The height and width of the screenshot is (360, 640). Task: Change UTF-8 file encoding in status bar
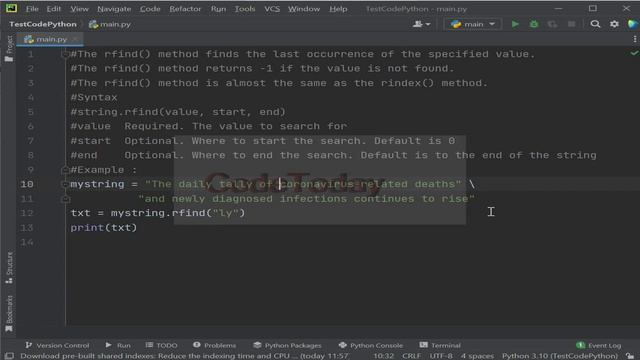pos(441,356)
